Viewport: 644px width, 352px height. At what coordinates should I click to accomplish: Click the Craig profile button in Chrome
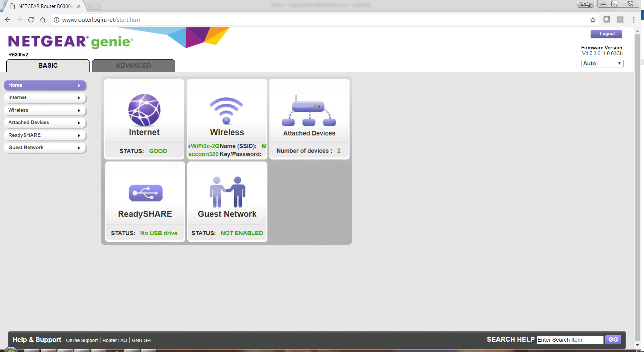[585, 4]
